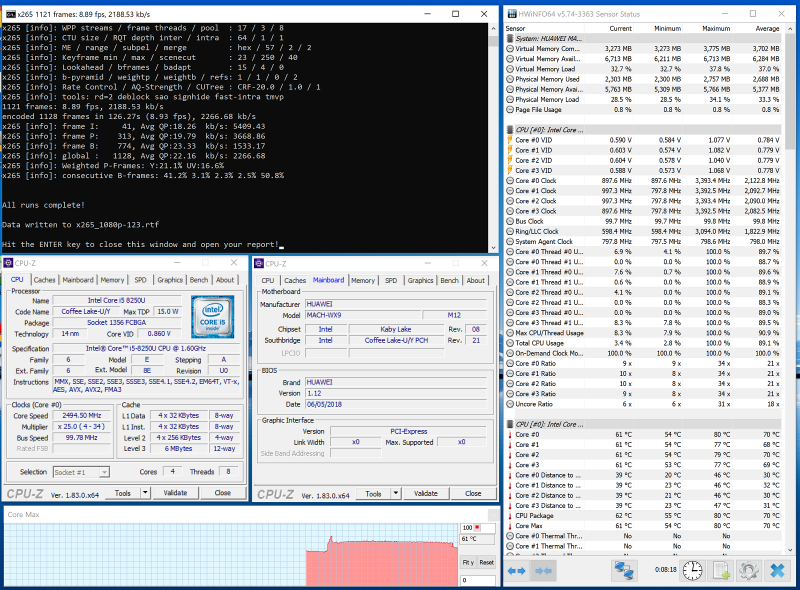Click the Close button in CPU-Z Processor window
This screenshot has width=800, height=590.
click(x=222, y=493)
